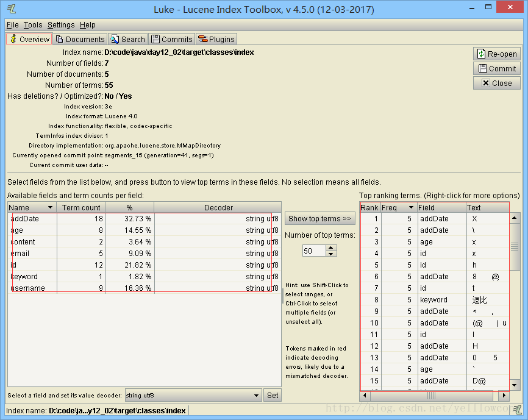
Task: Click top terms scrollbar down arrow
Action: 514,385
